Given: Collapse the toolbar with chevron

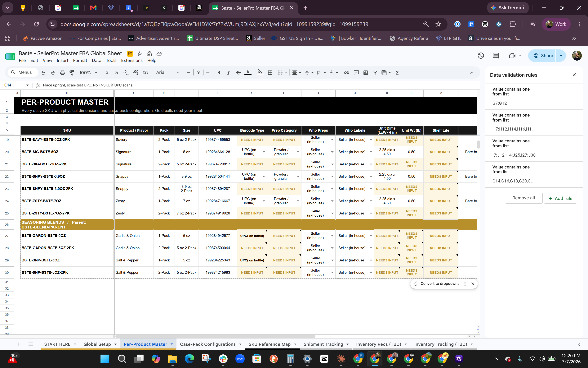Looking at the screenshot, I should point(471,72).
